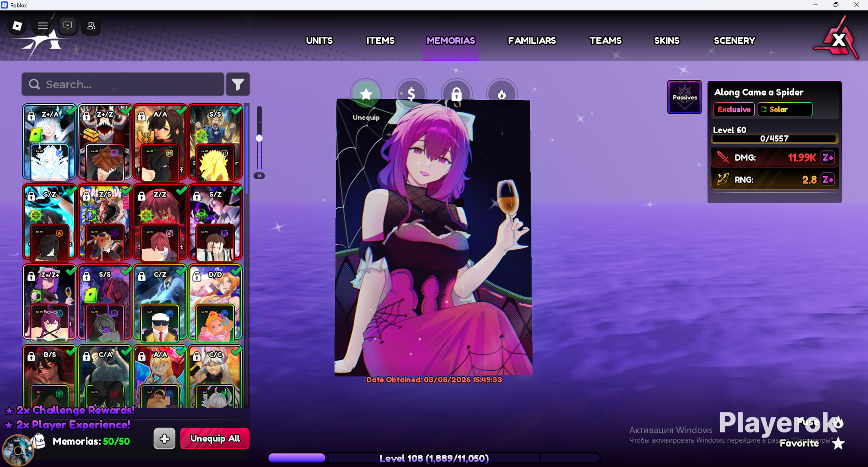
Task: Open the Passives panel
Action: (685, 97)
